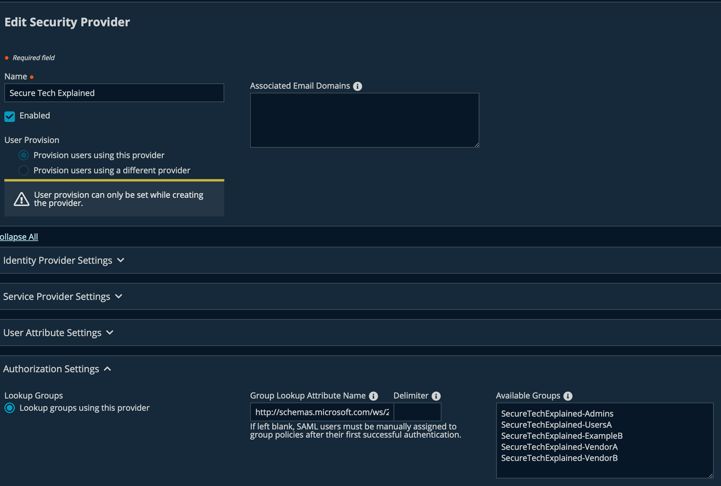Select Provision users using this provider
This screenshot has width=721, height=486.
coord(23,155)
